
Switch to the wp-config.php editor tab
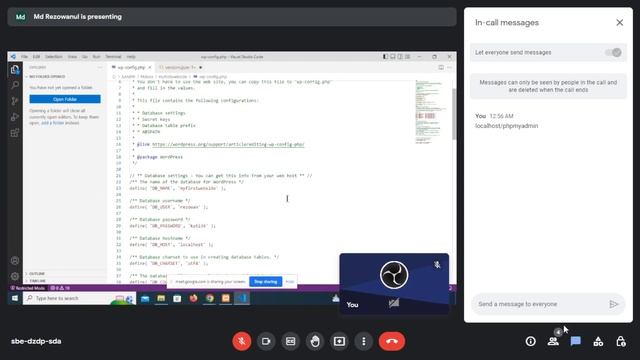coord(131,67)
